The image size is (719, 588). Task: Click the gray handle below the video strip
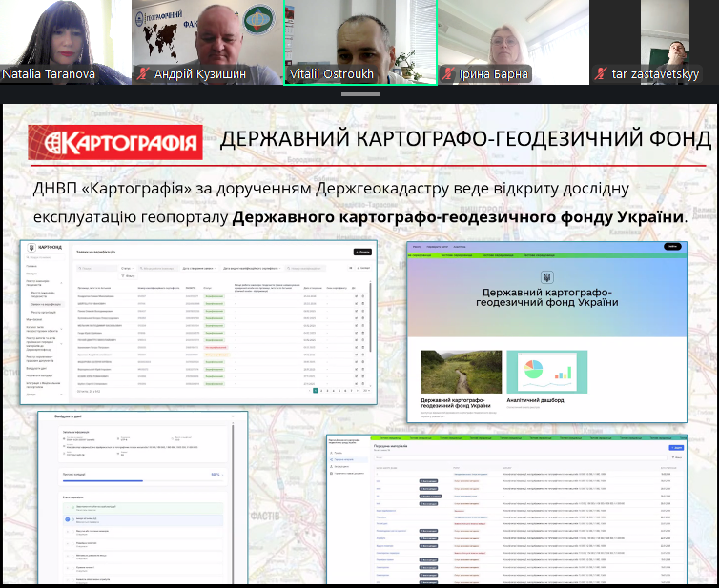pos(359,94)
